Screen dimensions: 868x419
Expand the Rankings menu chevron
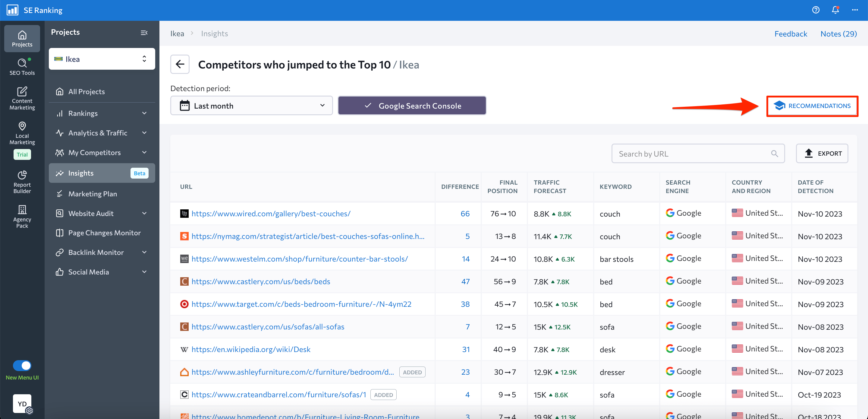point(144,113)
